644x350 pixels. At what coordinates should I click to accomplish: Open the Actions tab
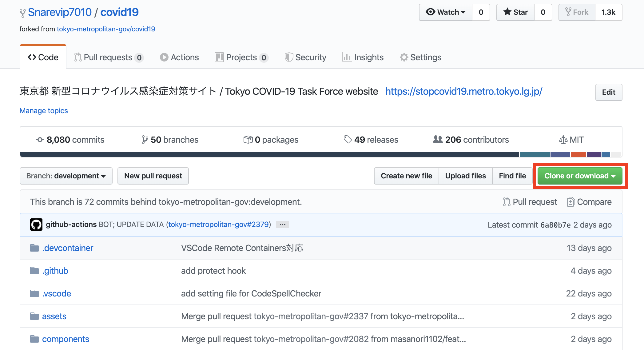(x=179, y=57)
